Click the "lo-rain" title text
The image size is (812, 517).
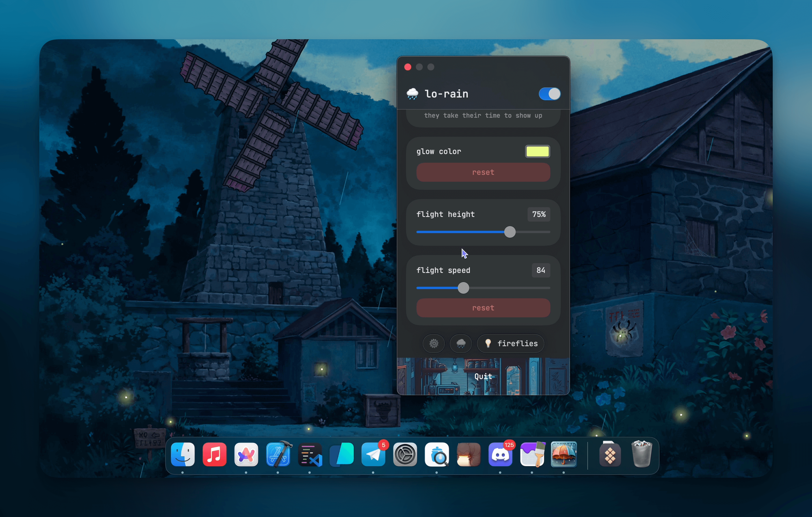coord(446,94)
